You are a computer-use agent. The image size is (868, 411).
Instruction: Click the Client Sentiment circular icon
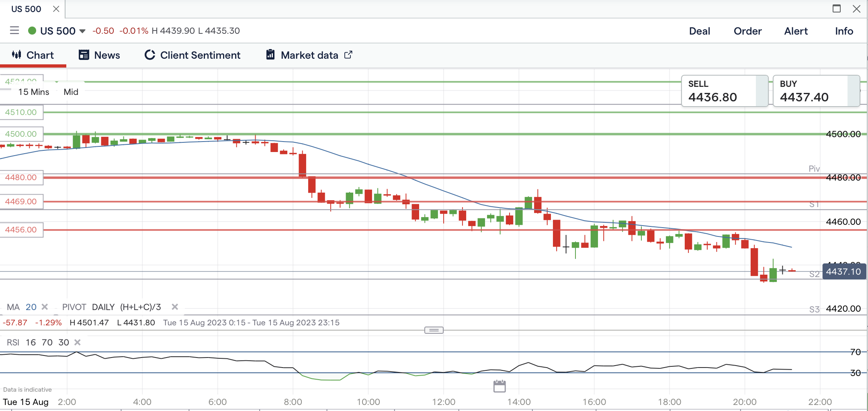tap(150, 55)
